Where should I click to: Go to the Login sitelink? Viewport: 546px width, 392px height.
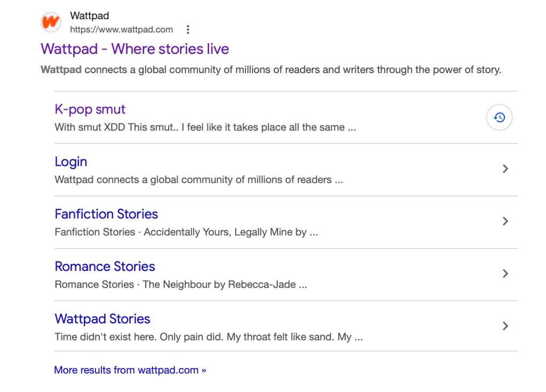point(70,162)
